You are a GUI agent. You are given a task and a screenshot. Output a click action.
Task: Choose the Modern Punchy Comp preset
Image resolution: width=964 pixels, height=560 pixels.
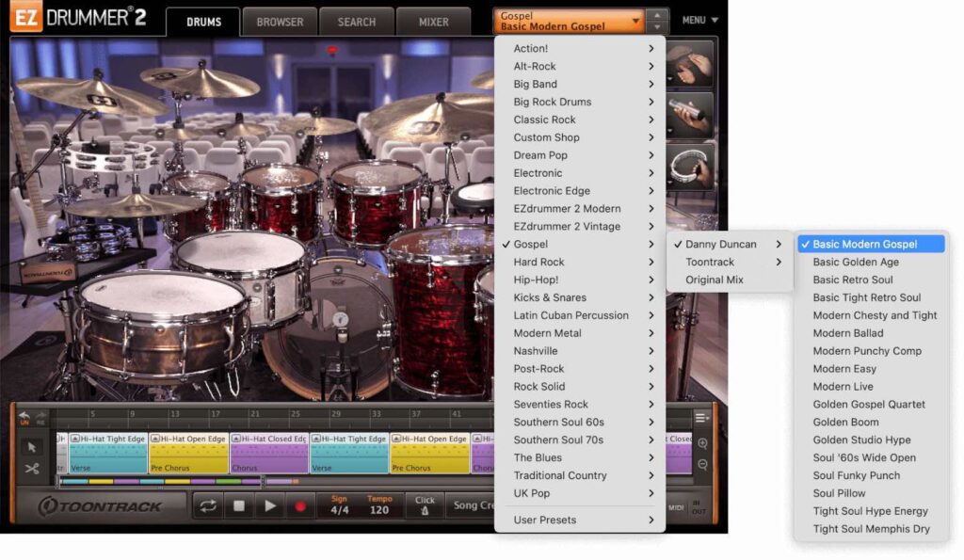tap(871, 351)
